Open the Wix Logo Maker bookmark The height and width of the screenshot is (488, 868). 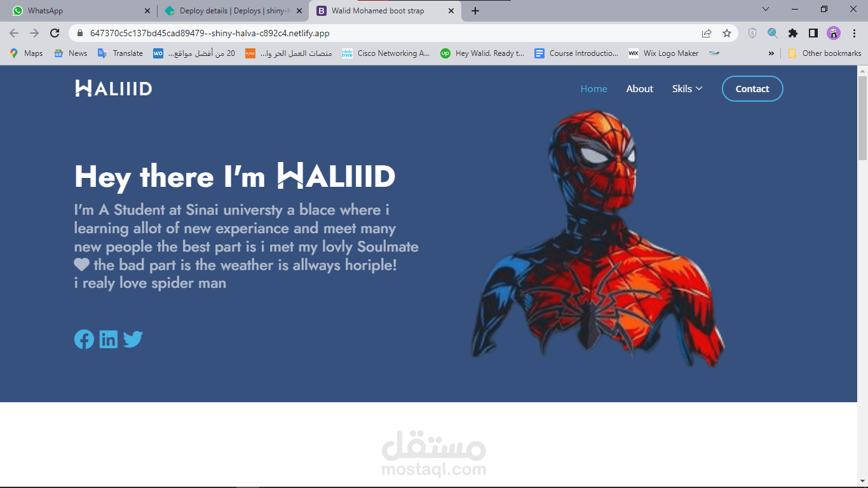tap(663, 53)
